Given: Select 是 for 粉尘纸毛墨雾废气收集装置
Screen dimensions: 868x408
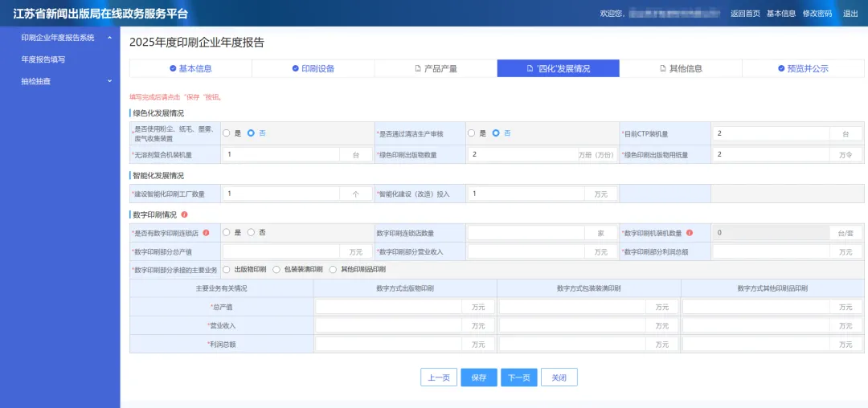Looking at the screenshot, I should coord(227,133).
